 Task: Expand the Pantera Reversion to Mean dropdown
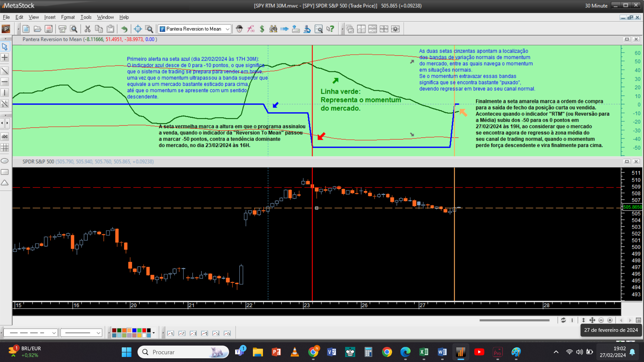[227, 29]
